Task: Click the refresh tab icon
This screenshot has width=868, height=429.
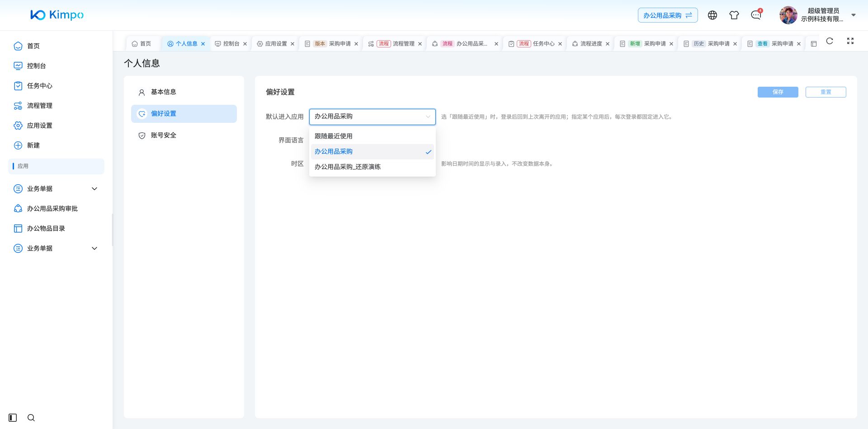Action: coord(830,41)
